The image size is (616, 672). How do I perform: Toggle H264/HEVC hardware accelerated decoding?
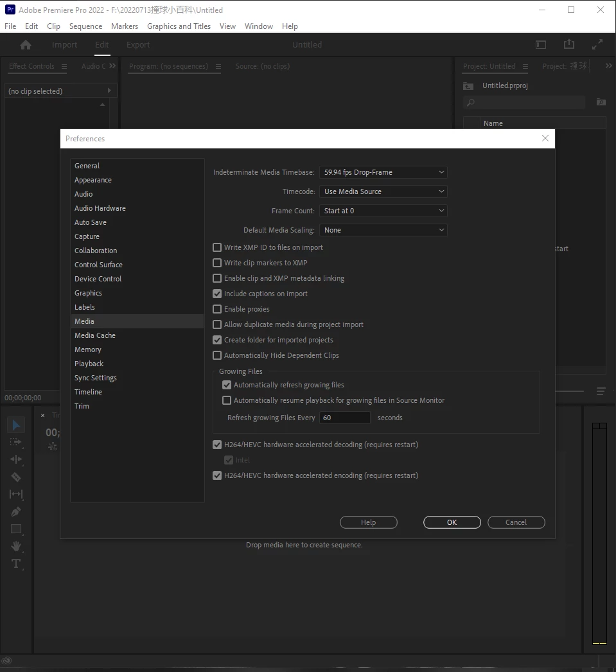pos(217,445)
